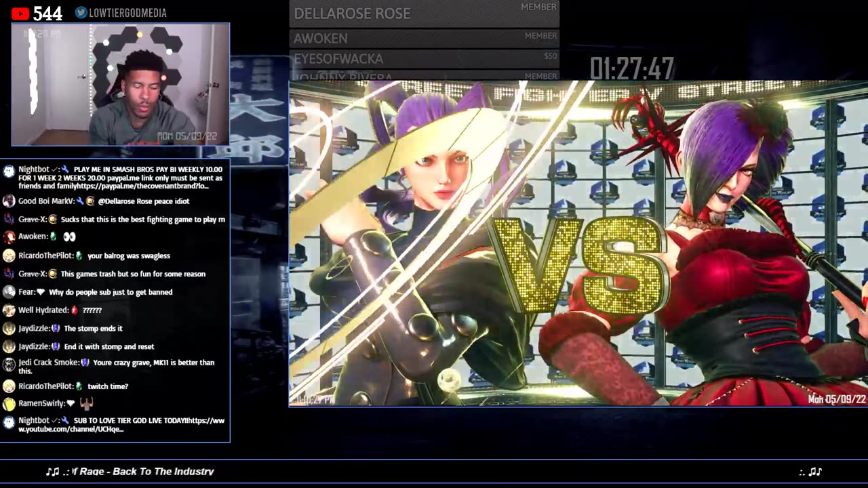Click the LOWTIERGODMEDIA Twitter handle

click(128, 13)
